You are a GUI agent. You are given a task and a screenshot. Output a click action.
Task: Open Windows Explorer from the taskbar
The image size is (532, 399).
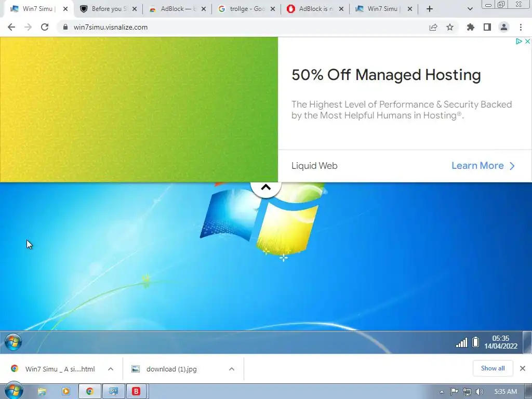click(42, 392)
